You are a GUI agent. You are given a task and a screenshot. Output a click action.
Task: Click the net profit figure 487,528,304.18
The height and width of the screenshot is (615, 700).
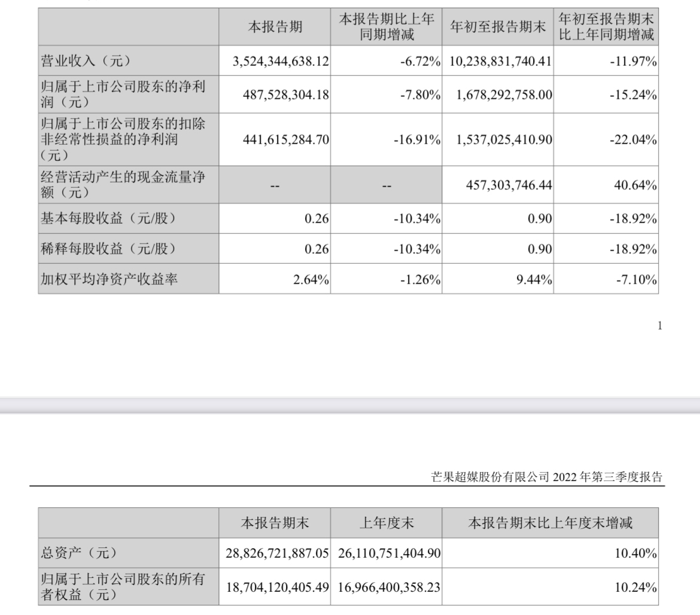click(286, 95)
